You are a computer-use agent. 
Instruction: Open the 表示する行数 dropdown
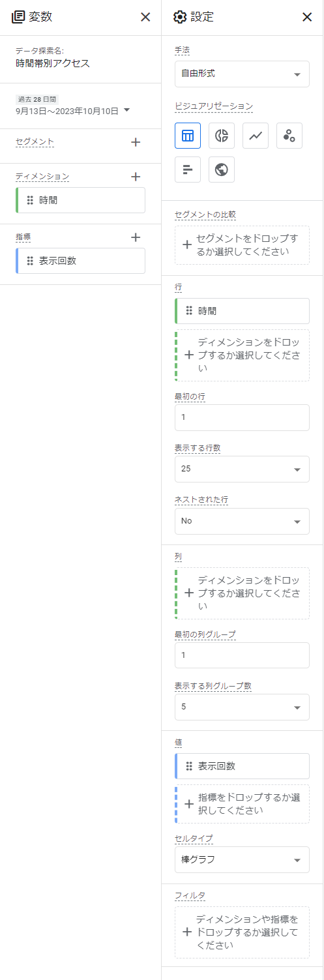click(x=242, y=469)
